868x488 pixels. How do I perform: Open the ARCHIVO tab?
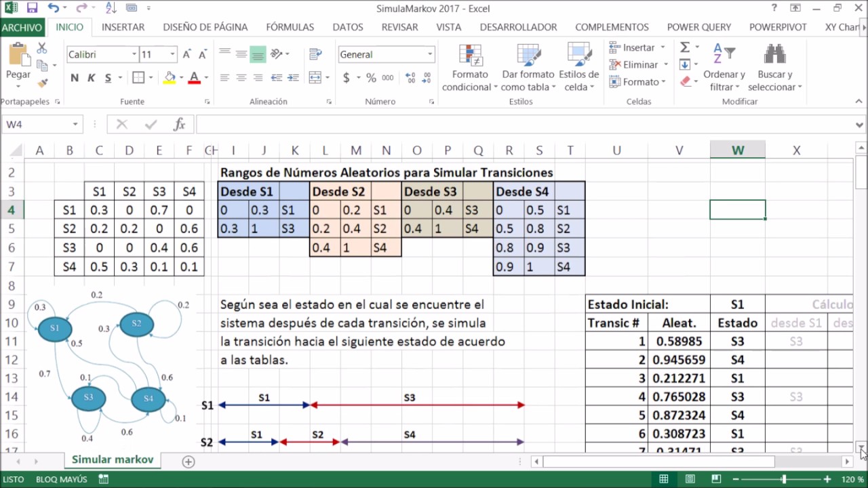tap(22, 27)
